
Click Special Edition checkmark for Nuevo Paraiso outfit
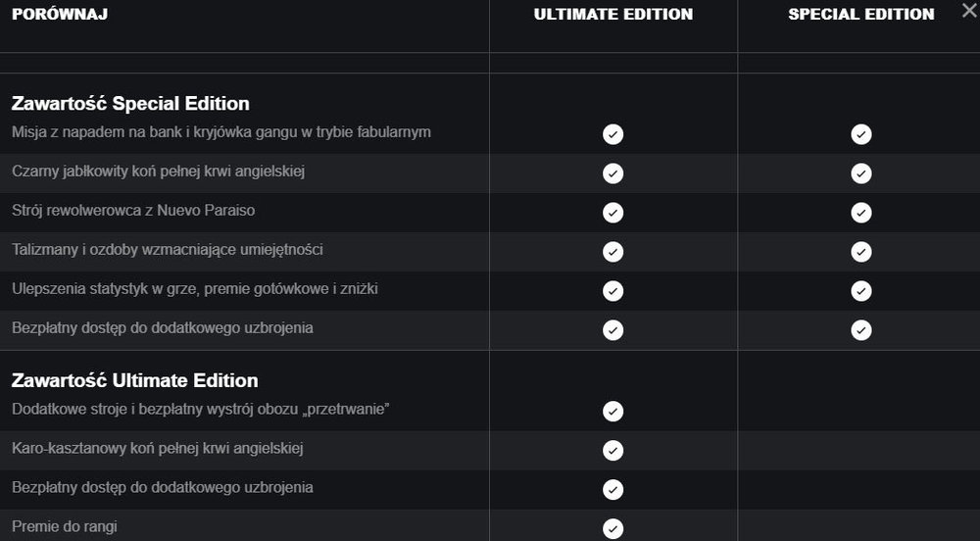click(860, 213)
